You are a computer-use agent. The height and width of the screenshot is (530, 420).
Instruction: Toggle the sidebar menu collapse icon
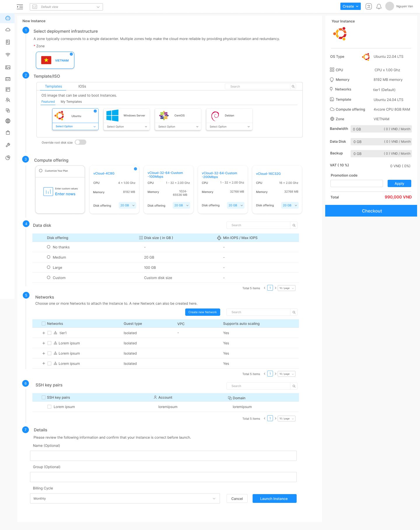[x=20, y=7]
